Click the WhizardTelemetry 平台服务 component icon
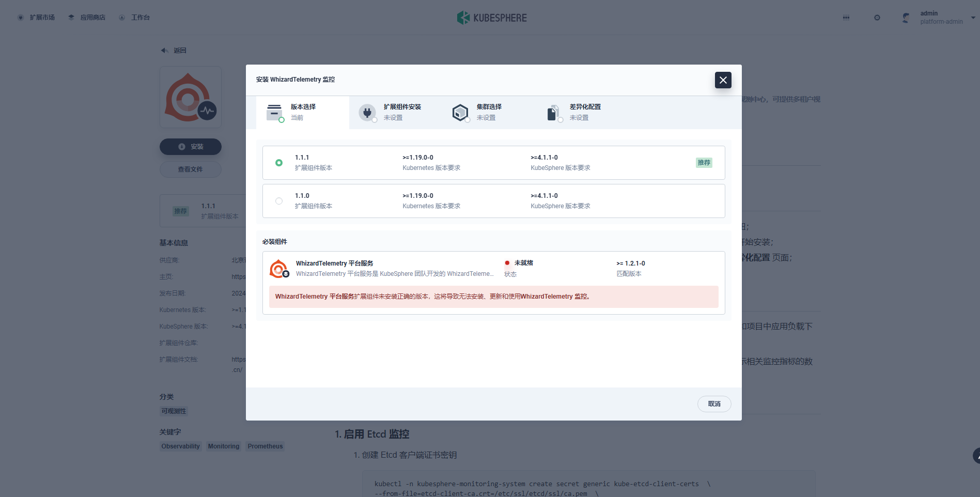980x497 pixels. click(279, 269)
